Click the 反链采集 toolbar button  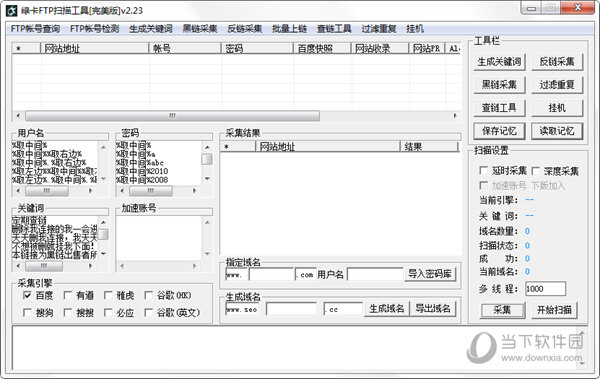pyautogui.click(x=557, y=62)
